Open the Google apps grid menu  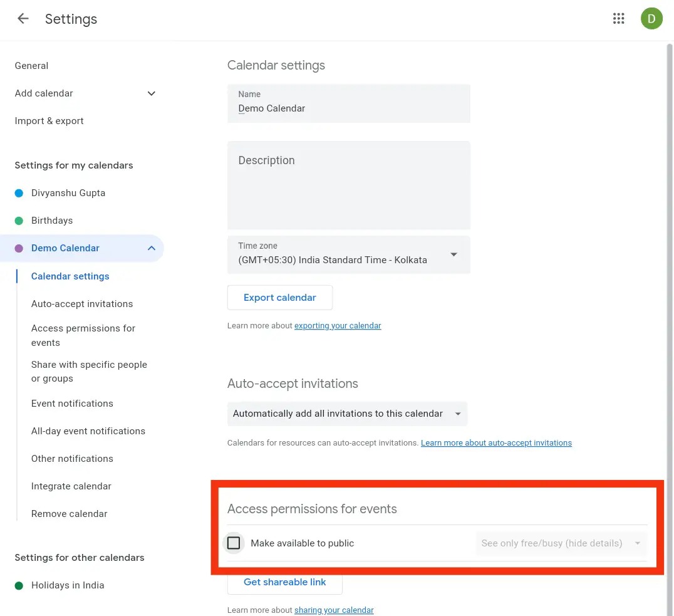tap(619, 18)
